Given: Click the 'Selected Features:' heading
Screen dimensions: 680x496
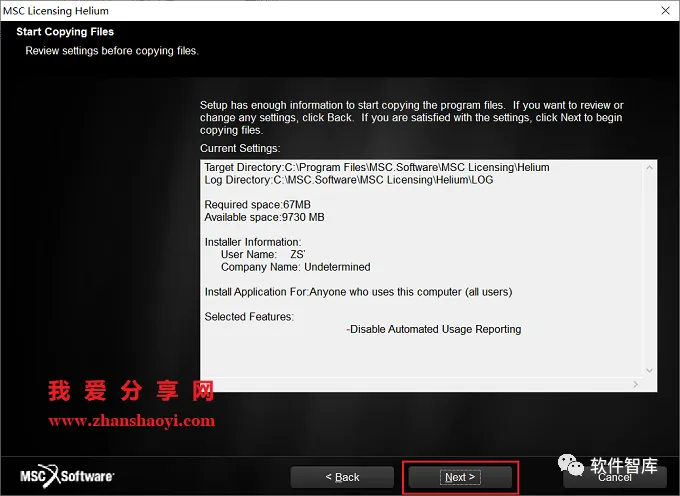Looking at the screenshot, I should (249, 317).
